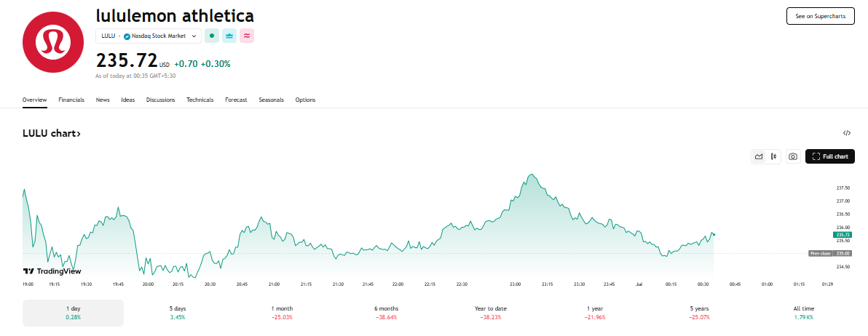Screen dimensions: 868x336
Task: Select the Year to date range
Action: click(491, 313)
